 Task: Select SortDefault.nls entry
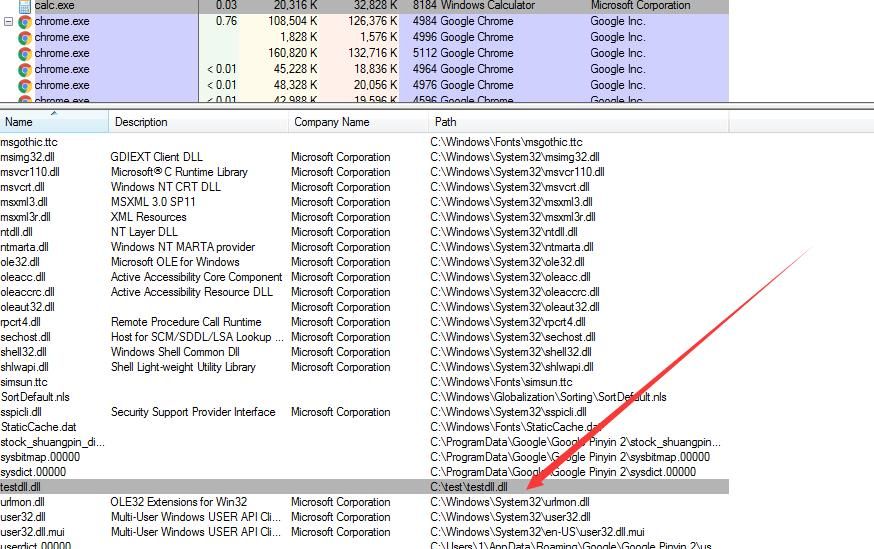click(35, 397)
